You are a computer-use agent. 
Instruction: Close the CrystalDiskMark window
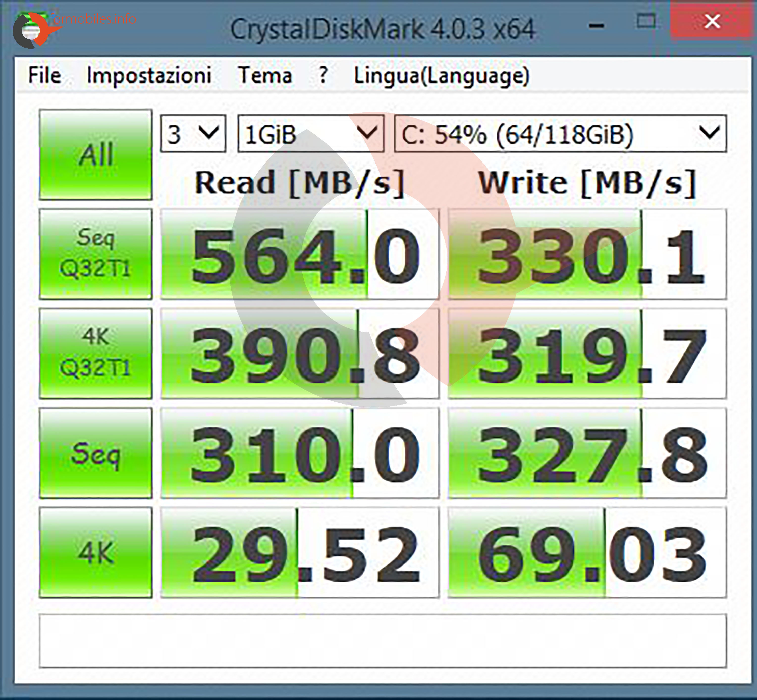[712, 21]
